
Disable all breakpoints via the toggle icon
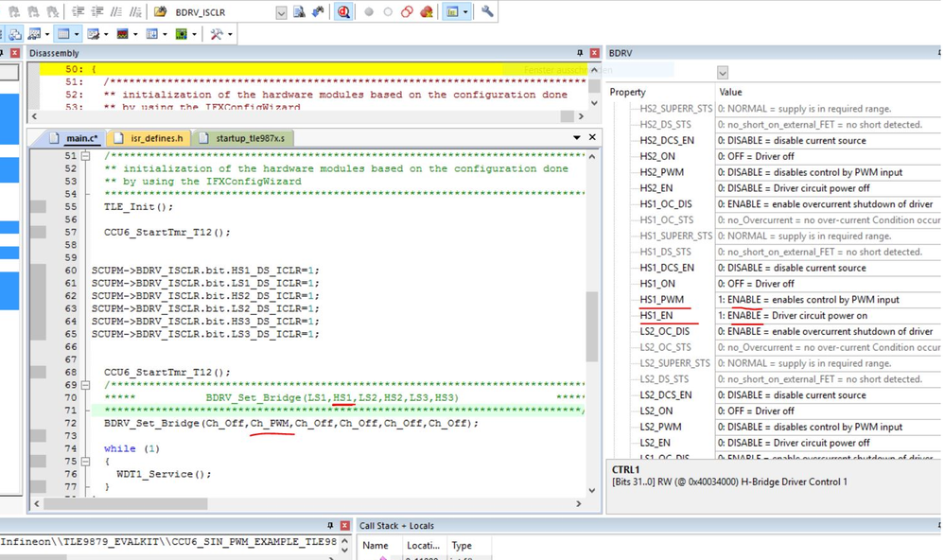(x=407, y=11)
